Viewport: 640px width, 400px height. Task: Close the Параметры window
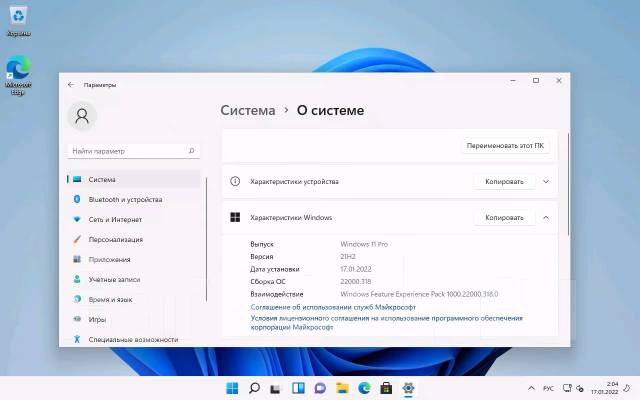pyautogui.click(x=559, y=81)
